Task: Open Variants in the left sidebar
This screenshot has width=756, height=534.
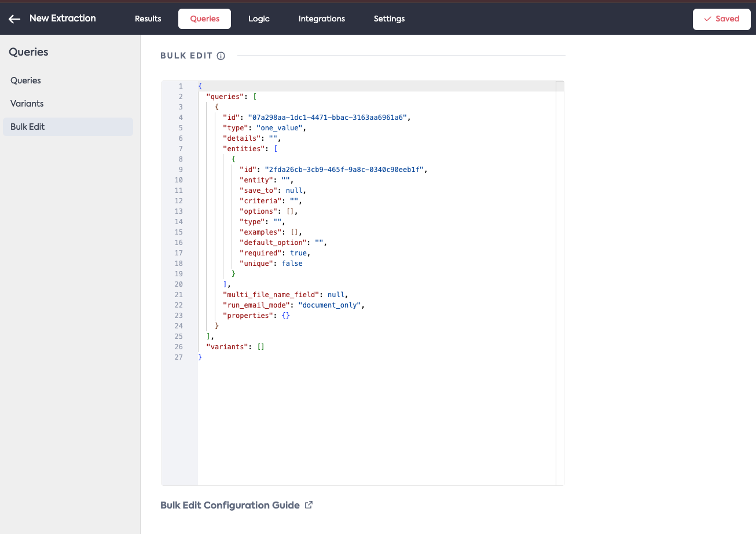Action: [27, 104]
